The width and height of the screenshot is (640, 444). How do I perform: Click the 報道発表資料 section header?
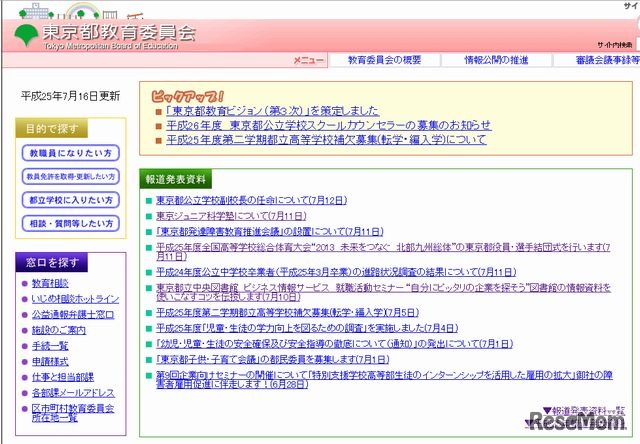pyautogui.click(x=176, y=179)
